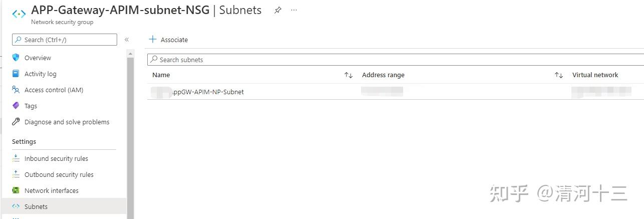
Task: Click the purple Tags icon
Action: point(16,106)
